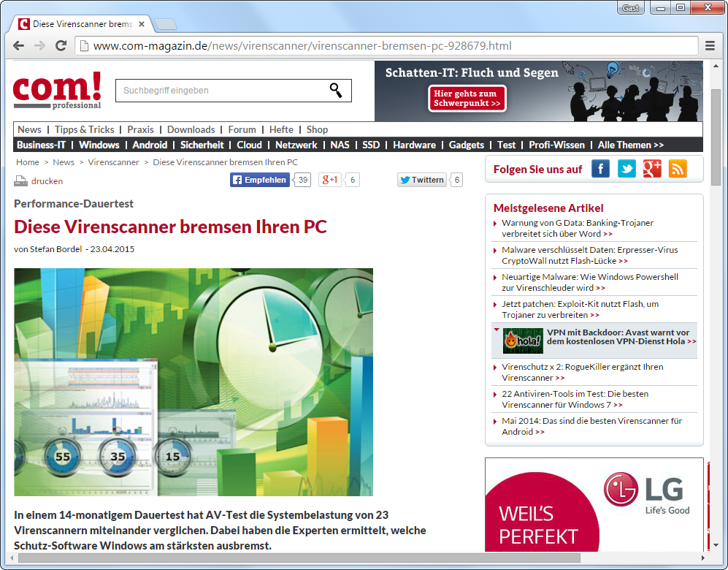Click the com! professional logo
Image resolution: width=728 pixels, height=570 pixels.
click(x=57, y=91)
